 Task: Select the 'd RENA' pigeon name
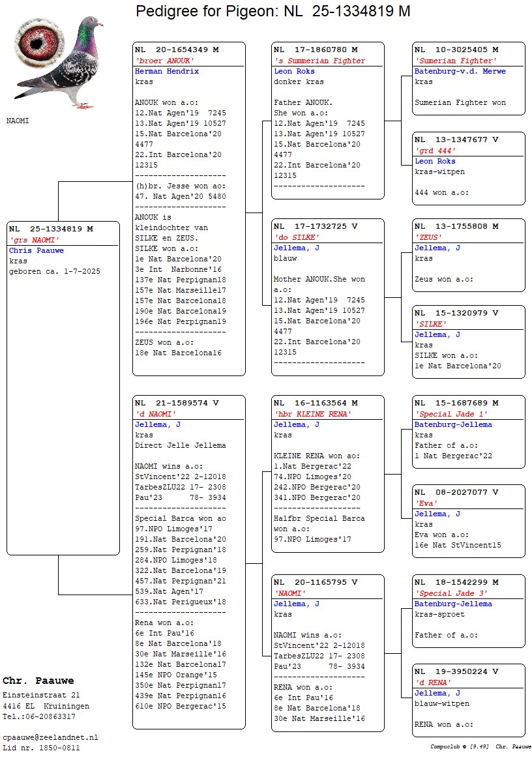(x=433, y=683)
